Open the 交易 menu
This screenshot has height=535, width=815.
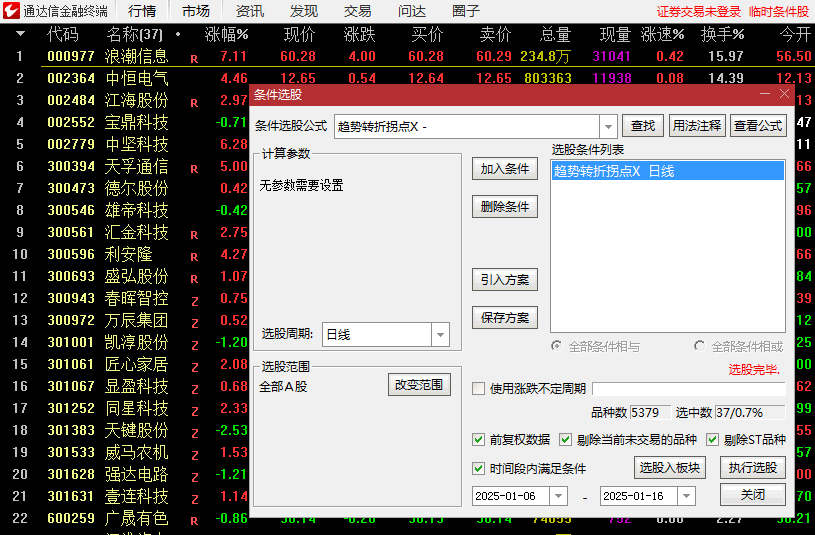tap(358, 11)
